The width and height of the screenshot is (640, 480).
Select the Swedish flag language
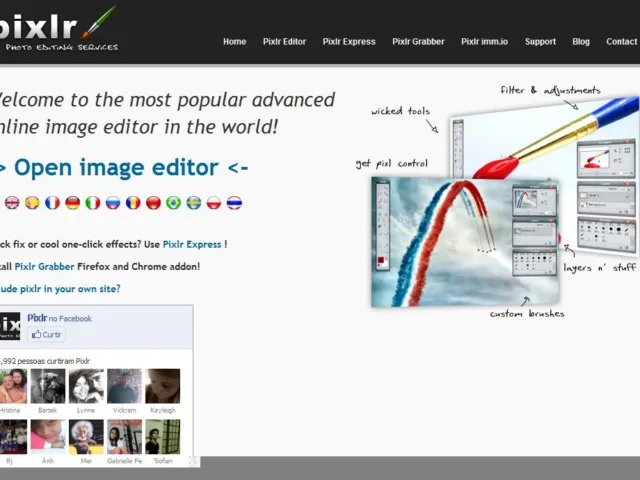tap(194, 202)
